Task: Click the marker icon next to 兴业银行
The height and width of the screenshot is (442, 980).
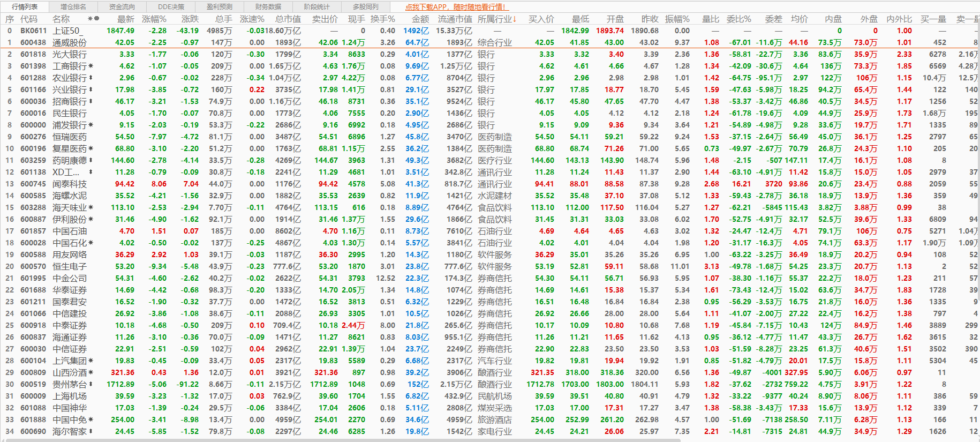Action: (x=91, y=89)
